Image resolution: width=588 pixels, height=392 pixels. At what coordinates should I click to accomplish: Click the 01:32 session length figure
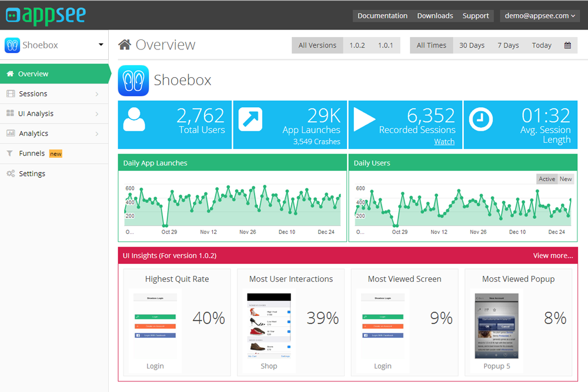tap(546, 115)
